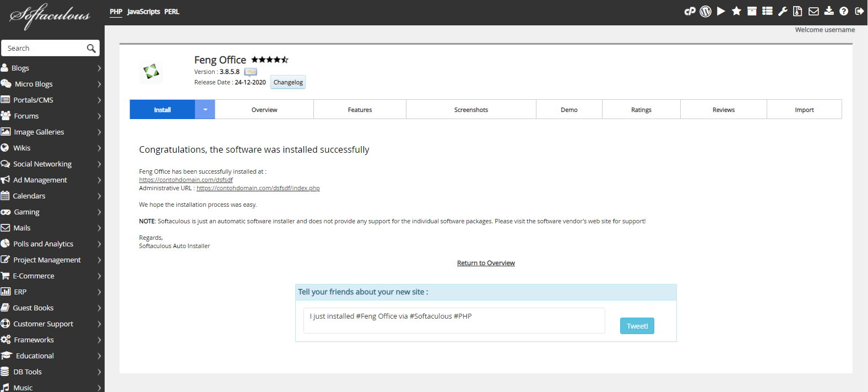Viewport: 868px width, 392px height.
Task: Open the wrench settings icon
Action: pos(783,11)
